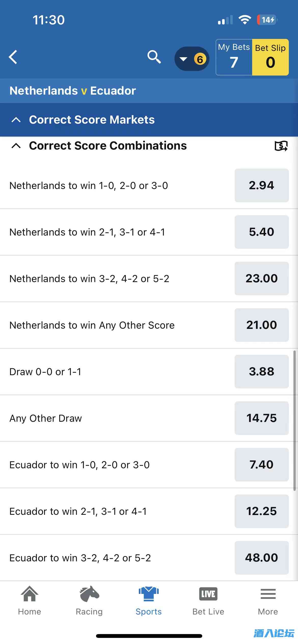298x644 pixels.
Task: Open Racing horse icon tab
Action: (89, 601)
